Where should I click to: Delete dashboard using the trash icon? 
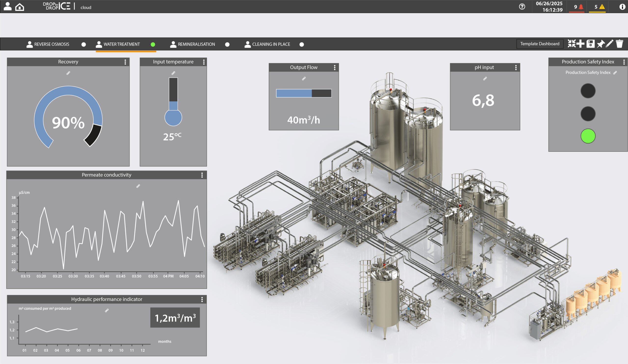(619, 44)
